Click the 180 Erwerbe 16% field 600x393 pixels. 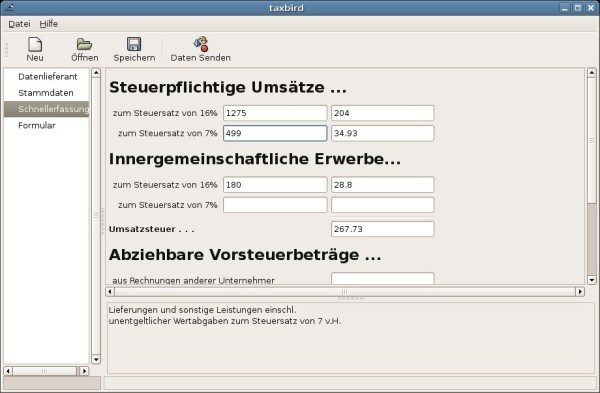(x=275, y=185)
